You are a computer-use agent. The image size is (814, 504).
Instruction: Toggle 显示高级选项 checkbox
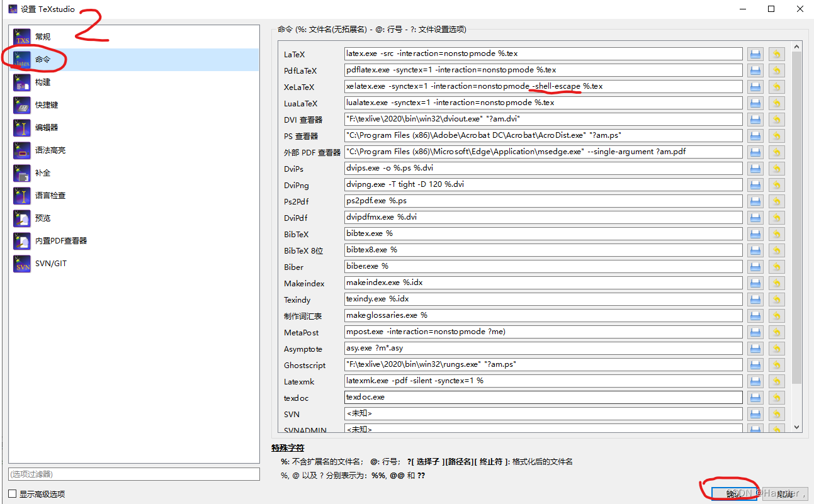(13, 494)
